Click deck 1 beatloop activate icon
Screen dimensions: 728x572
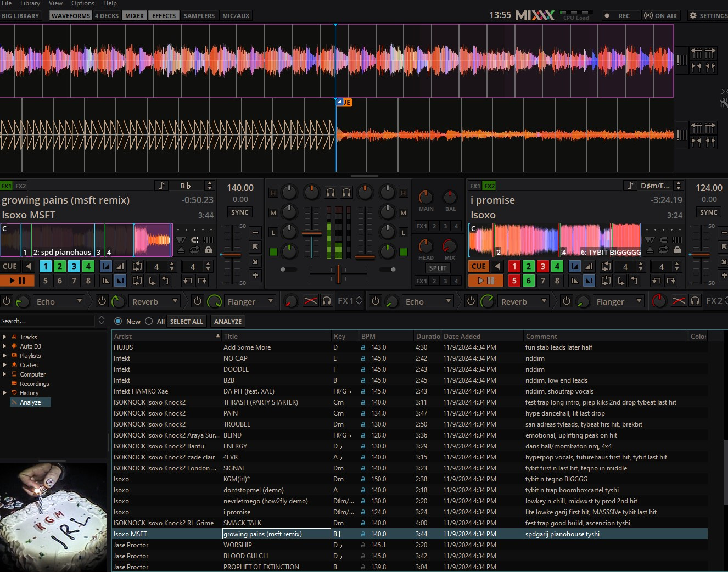(x=137, y=266)
